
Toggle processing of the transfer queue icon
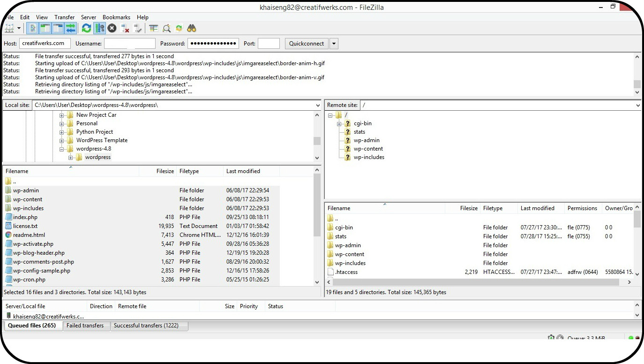pyautogui.click(x=99, y=28)
